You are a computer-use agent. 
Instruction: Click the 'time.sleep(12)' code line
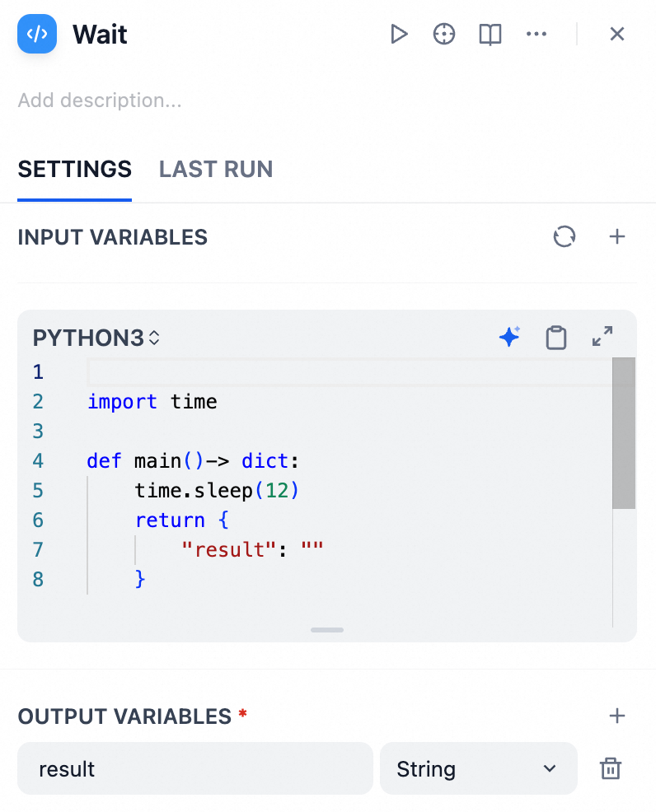click(217, 490)
